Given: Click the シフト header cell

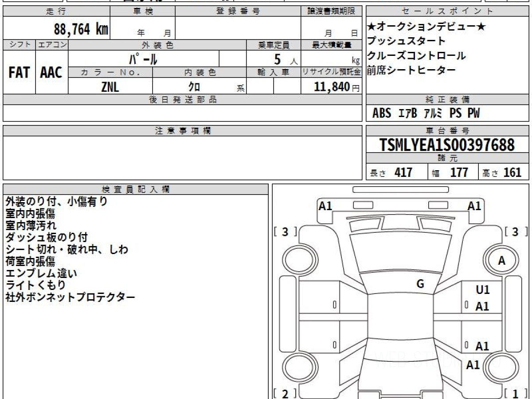Looking at the screenshot, I should 20,45.
